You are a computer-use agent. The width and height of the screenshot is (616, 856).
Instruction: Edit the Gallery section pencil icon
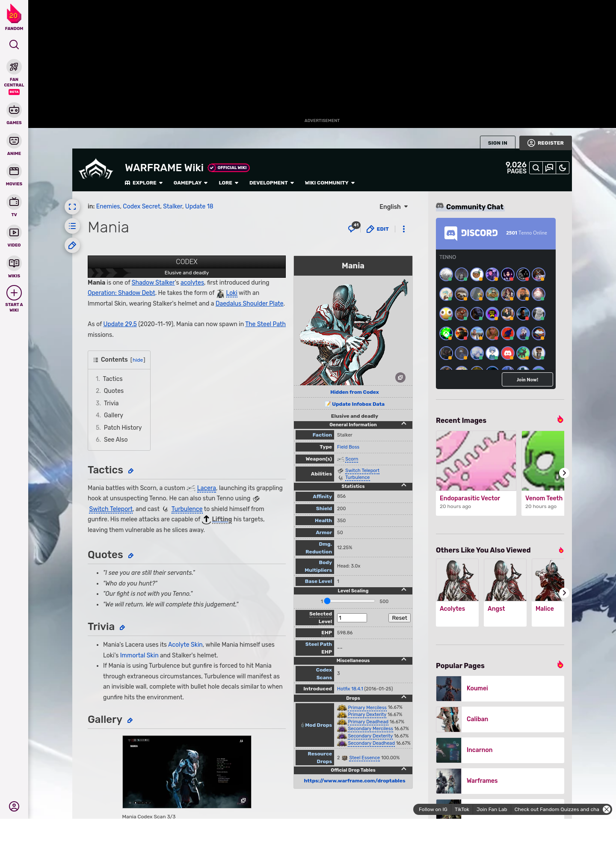coord(130,720)
